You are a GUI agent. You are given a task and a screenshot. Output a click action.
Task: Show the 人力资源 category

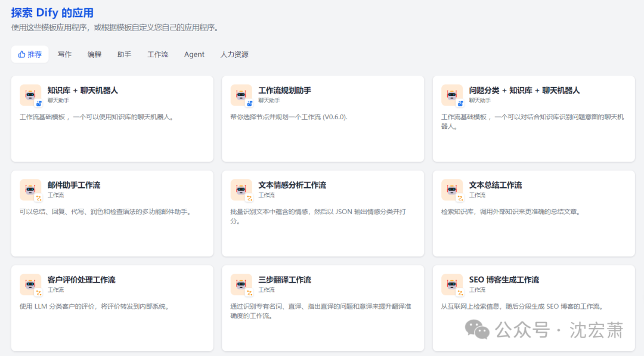234,54
